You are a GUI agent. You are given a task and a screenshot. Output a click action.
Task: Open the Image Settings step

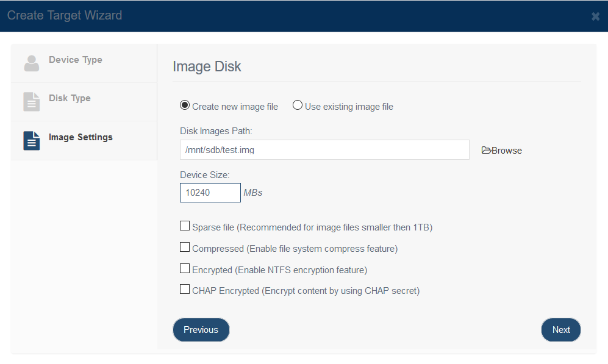(84, 141)
